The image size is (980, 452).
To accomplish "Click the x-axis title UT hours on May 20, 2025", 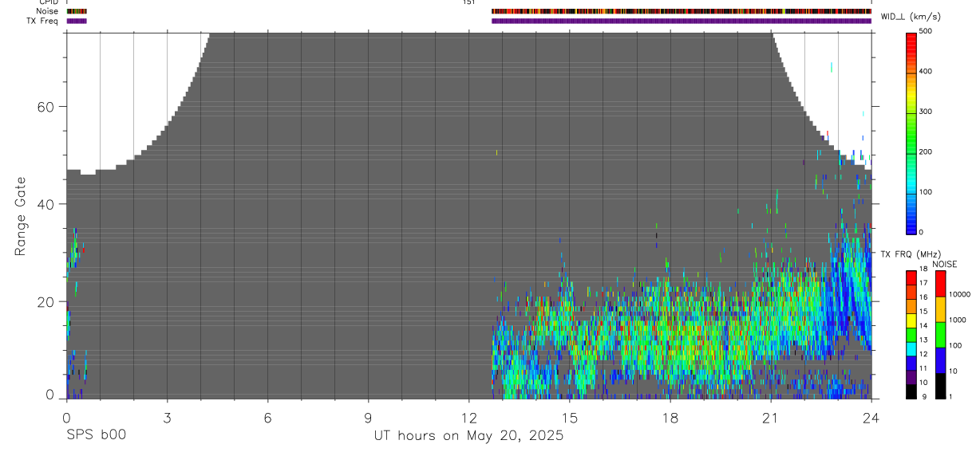I will [x=468, y=436].
